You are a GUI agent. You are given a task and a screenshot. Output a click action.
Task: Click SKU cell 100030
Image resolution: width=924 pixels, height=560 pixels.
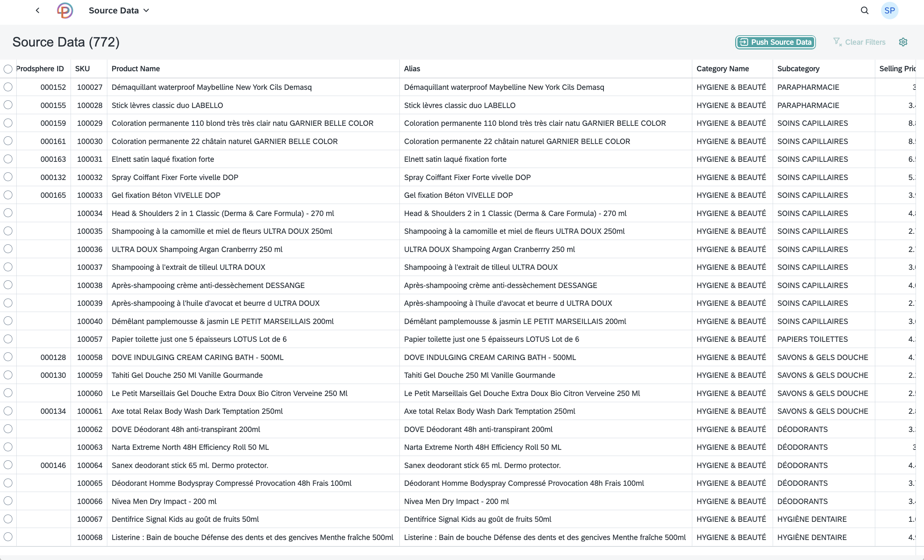click(89, 141)
